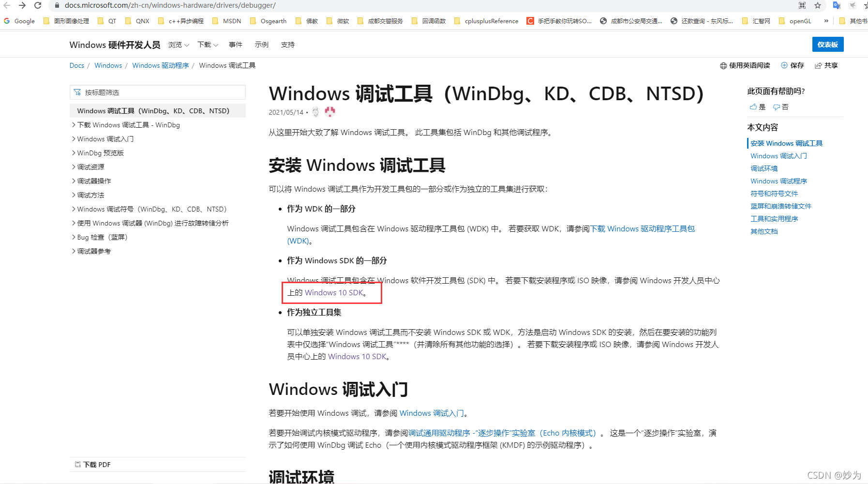The image size is (868, 484).
Task: Open the Google Translate extension icon
Action: click(x=837, y=5)
